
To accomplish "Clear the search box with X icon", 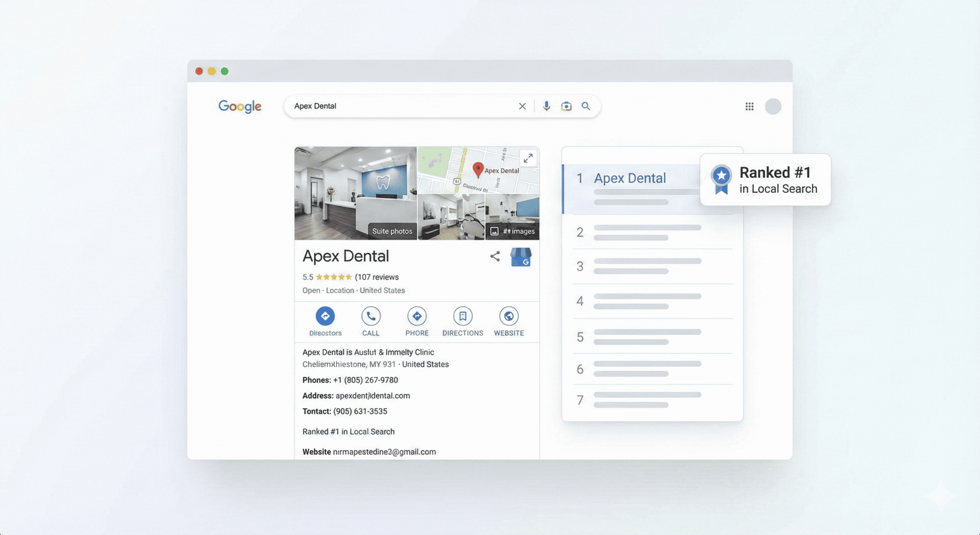I will [x=522, y=106].
